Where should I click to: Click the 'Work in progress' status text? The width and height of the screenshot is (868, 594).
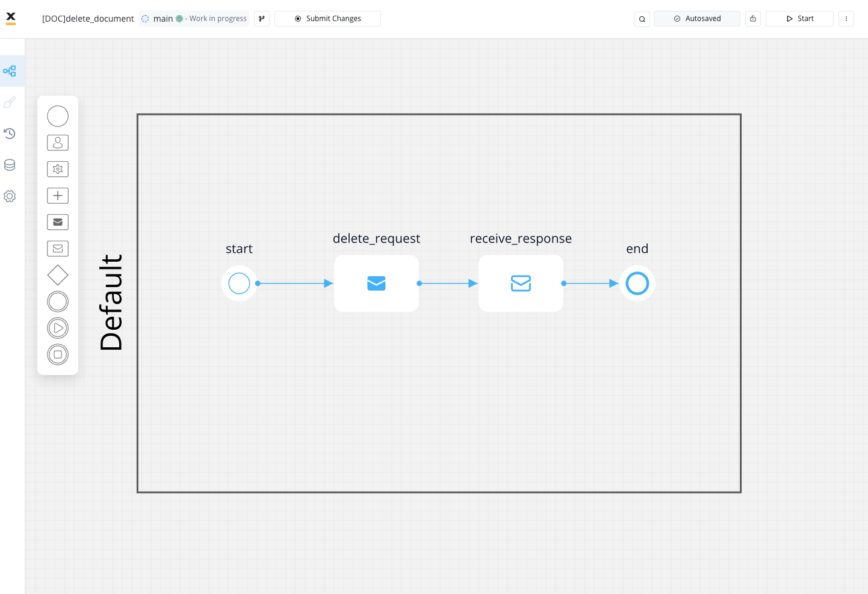point(218,19)
